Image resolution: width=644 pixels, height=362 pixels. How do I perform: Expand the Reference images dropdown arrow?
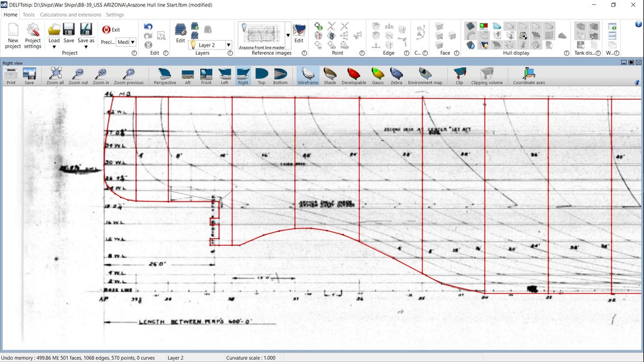pos(288,35)
